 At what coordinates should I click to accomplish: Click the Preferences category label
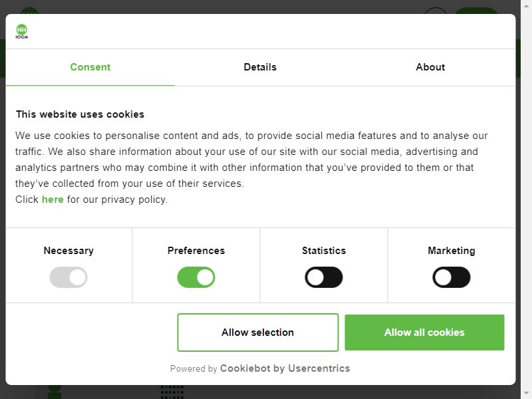click(196, 251)
